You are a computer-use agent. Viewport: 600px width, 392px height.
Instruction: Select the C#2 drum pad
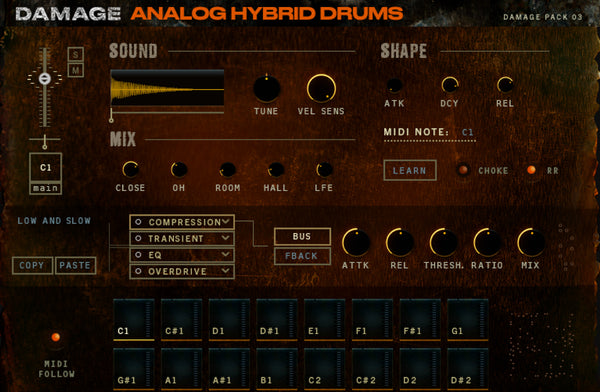(x=372, y=369)
